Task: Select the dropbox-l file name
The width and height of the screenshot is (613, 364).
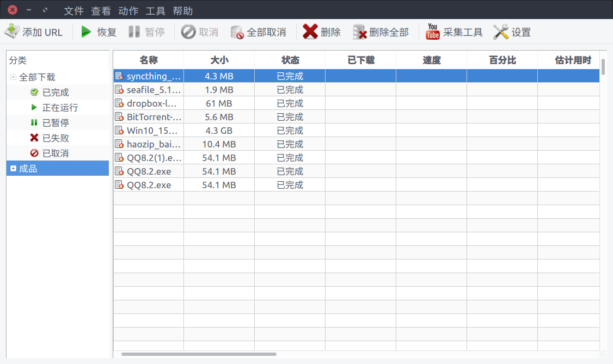Action: 152,103
